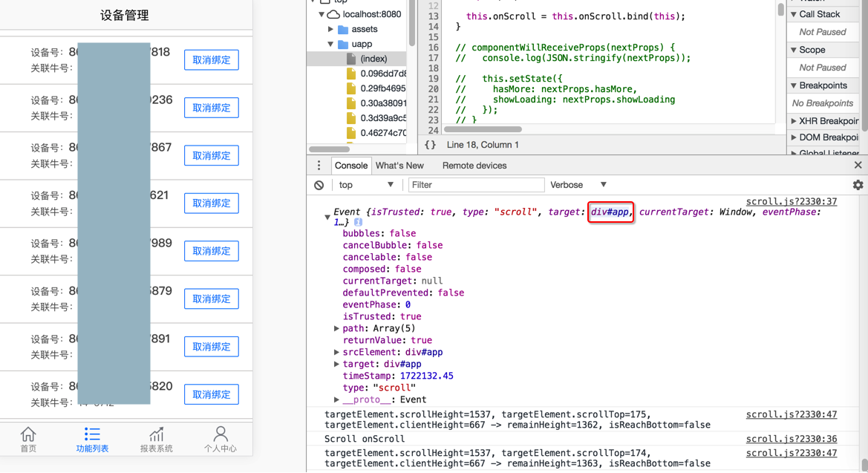The width and height of the screenshot is (868, 473).
Task: Click the 设备管理 page title
Action: click(125, 16)
